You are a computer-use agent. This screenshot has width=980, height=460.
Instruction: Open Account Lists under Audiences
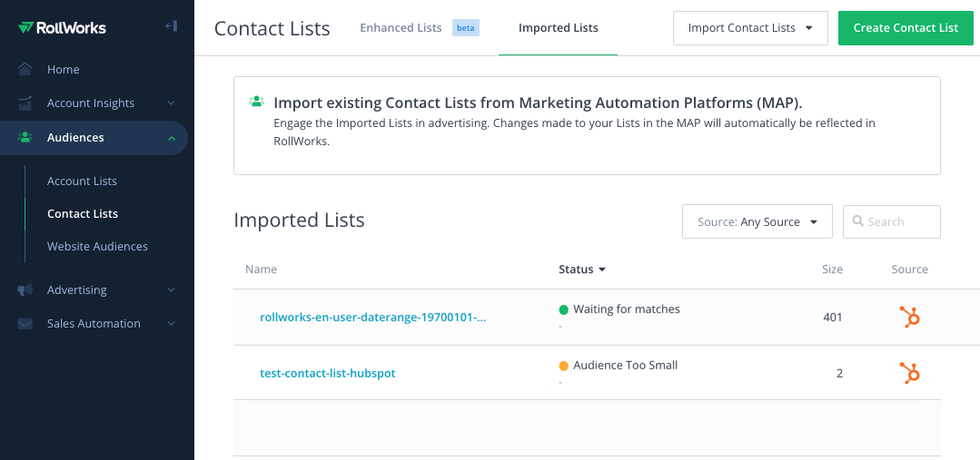point(82,181)
